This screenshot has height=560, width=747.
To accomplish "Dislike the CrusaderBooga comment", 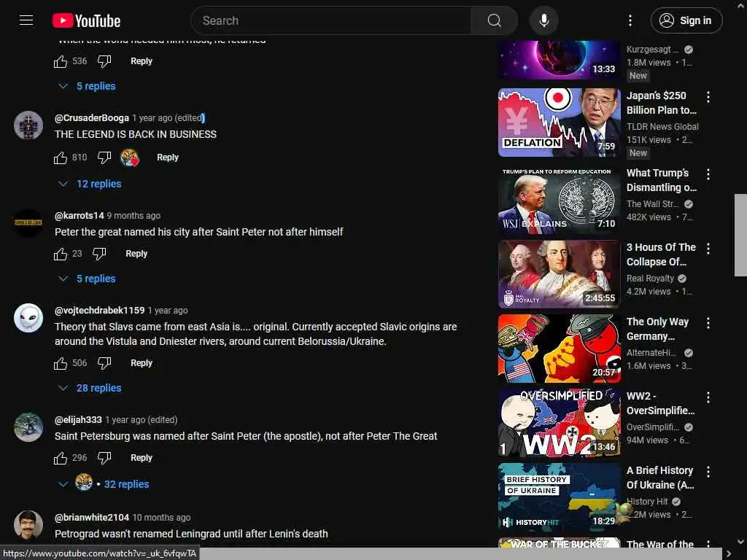I will 104,157.
